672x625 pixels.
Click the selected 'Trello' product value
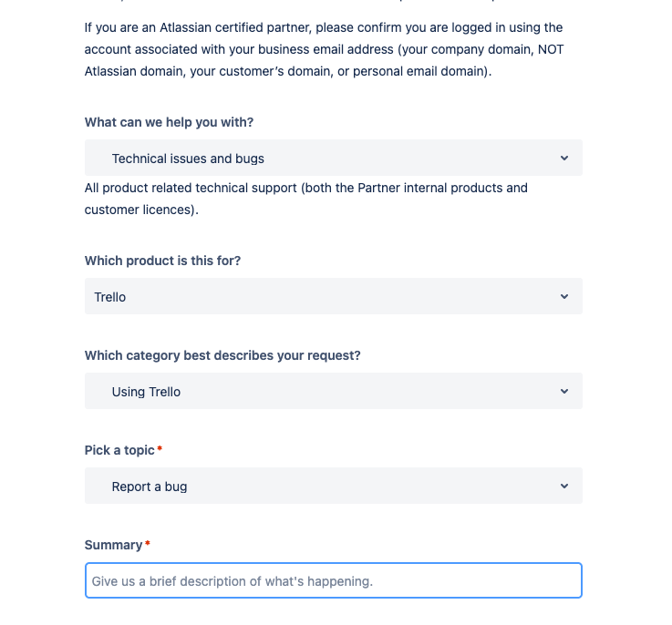pyautogui.click(x=110, y=297)
